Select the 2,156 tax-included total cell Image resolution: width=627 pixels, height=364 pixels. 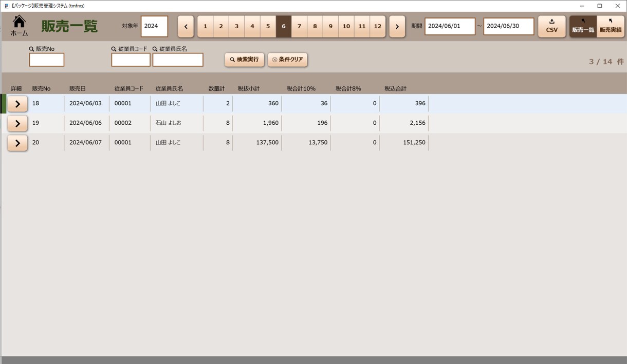pyautogui.click(x=404, y=123)
